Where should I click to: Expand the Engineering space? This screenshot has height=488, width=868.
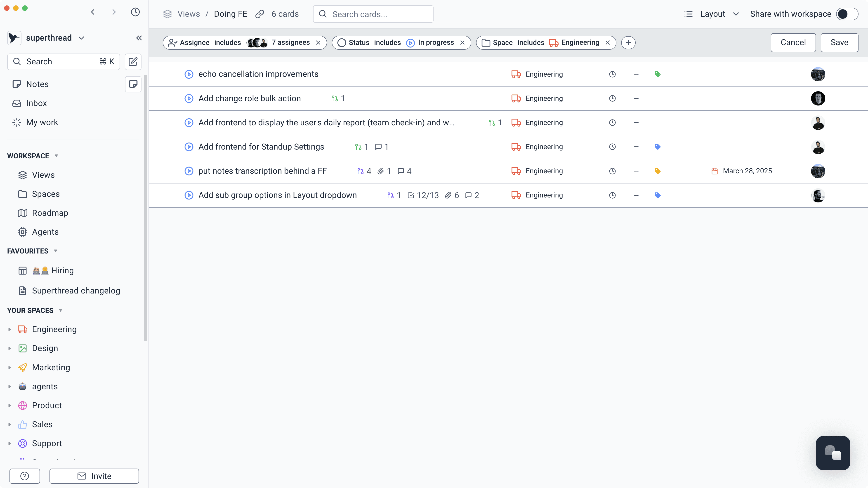(10, 329)
